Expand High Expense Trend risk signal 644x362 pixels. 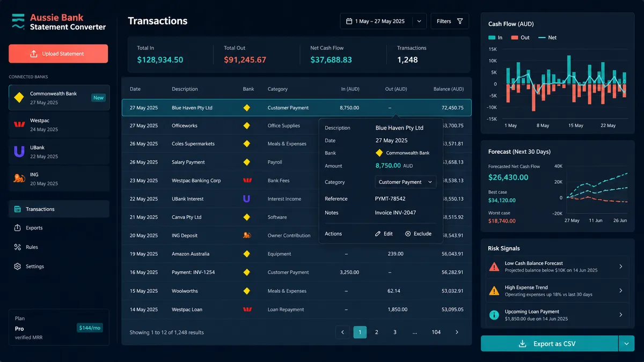click(557, 291)
